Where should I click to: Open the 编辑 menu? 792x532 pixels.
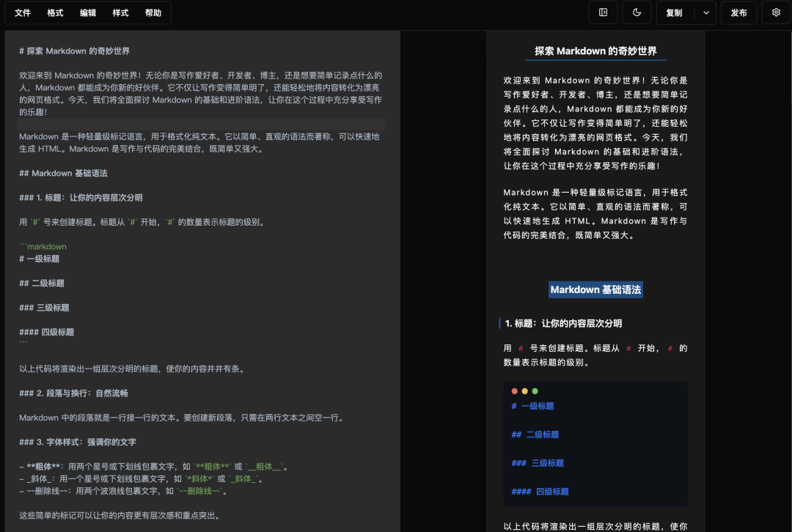87,12
